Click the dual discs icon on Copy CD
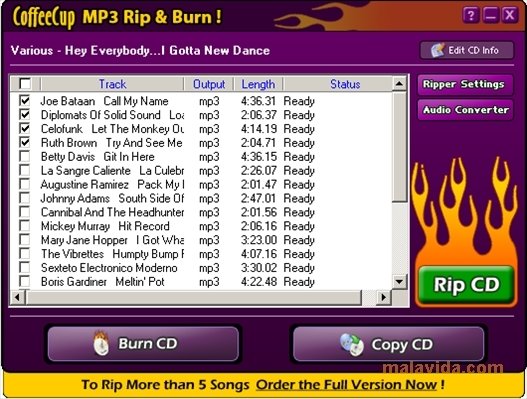Viewport: 527px width, 399px height. pos(352,345)
